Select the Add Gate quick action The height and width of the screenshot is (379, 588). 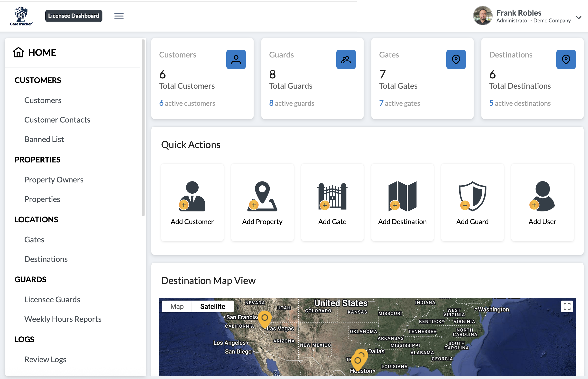[x=332, y=202]
